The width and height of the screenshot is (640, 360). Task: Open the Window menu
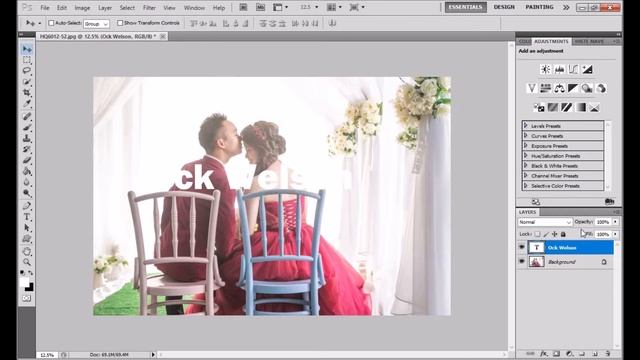[x=194, y=8]
